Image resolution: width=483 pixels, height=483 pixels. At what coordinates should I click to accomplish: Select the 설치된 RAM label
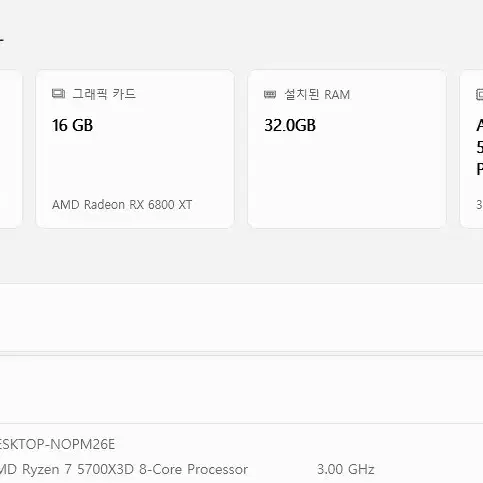point(317,94)
